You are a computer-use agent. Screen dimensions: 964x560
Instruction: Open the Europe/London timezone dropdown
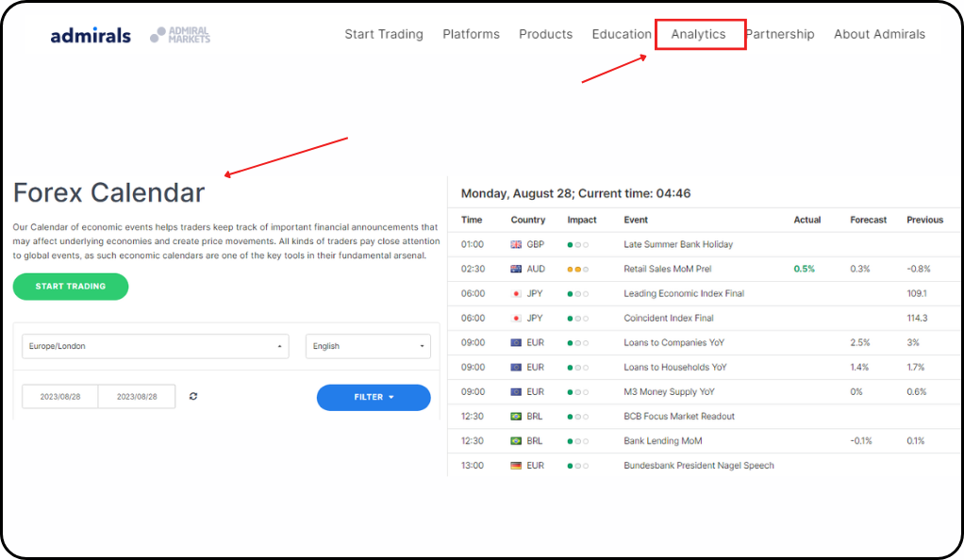156,346
